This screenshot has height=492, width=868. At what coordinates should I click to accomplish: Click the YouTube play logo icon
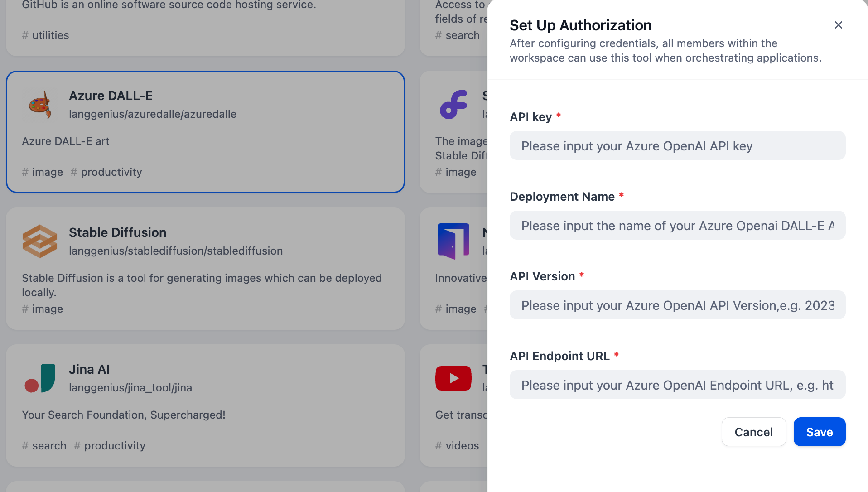point(453,378)
